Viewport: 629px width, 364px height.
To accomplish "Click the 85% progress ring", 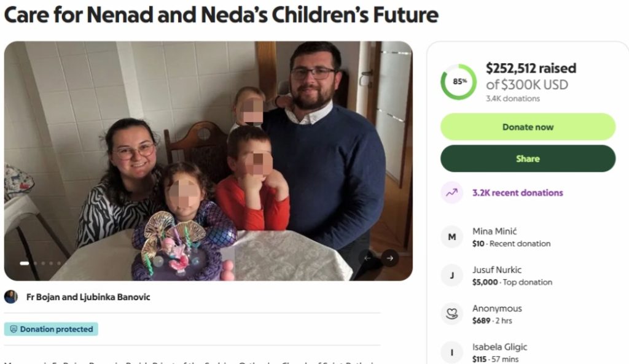I will point(458,82).
